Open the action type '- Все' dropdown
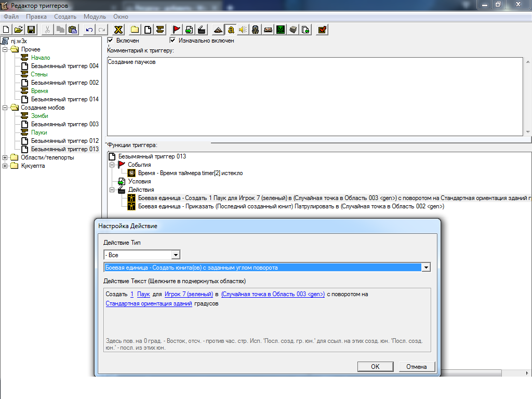Viewport: 532px width, 399px height. point(176,255)
